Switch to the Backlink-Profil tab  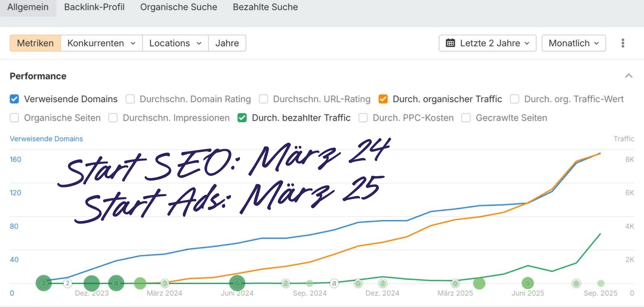click(x=94, y=7)
